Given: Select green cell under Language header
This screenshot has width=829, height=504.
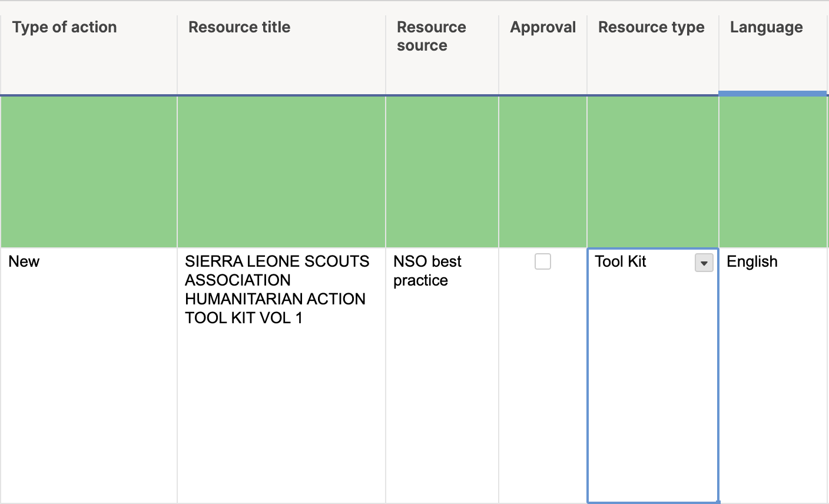Looking at the screenshot, I should [772, 171].
